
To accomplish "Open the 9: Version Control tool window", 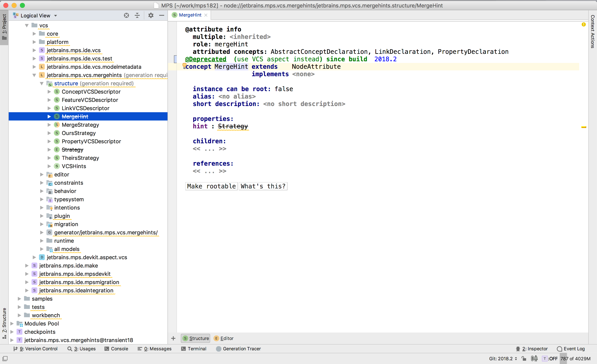I will [x=36, y=348].
